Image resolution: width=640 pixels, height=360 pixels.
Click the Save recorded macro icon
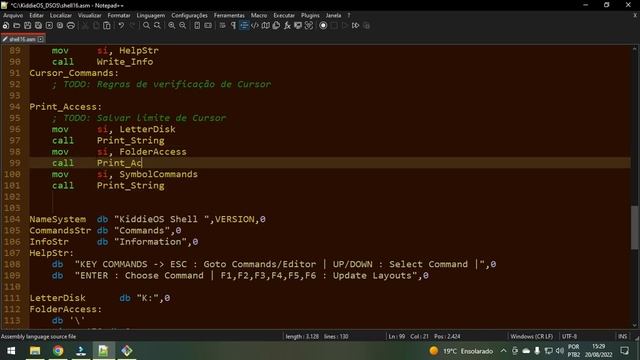pyautogui.click(x=367, y=25)
